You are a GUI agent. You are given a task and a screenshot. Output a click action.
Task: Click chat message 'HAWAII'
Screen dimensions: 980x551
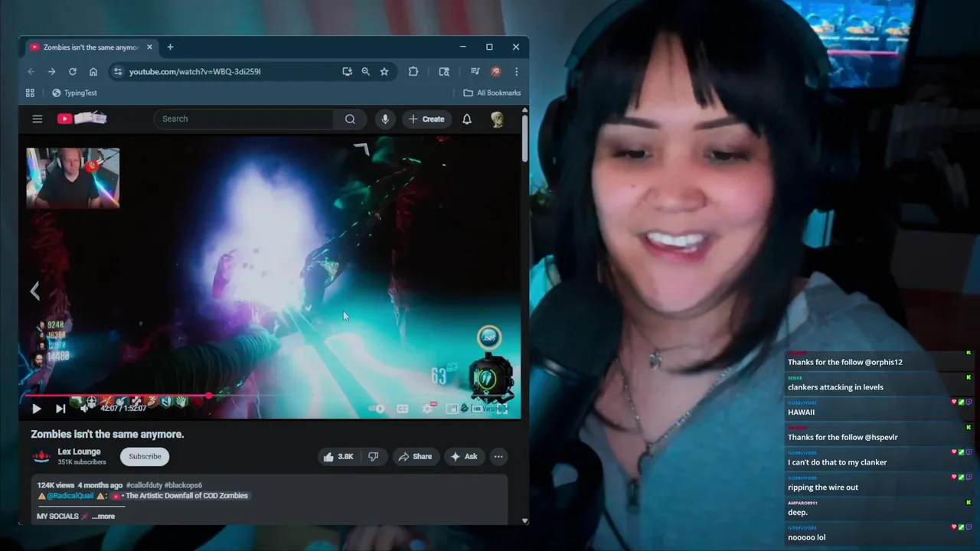point(801,412)
